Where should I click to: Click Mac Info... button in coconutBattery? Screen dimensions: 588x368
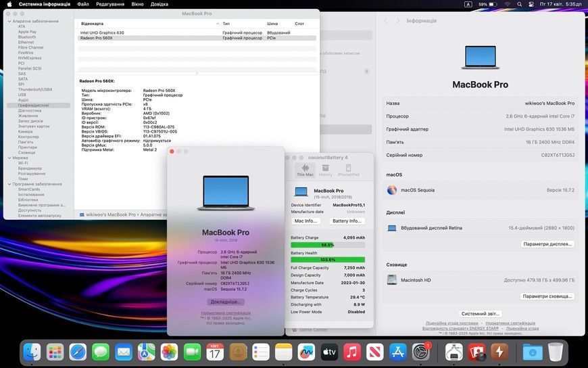point(305,221)
